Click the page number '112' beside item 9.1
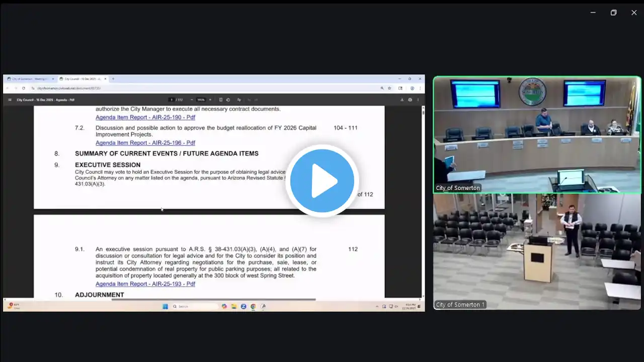 353,249
